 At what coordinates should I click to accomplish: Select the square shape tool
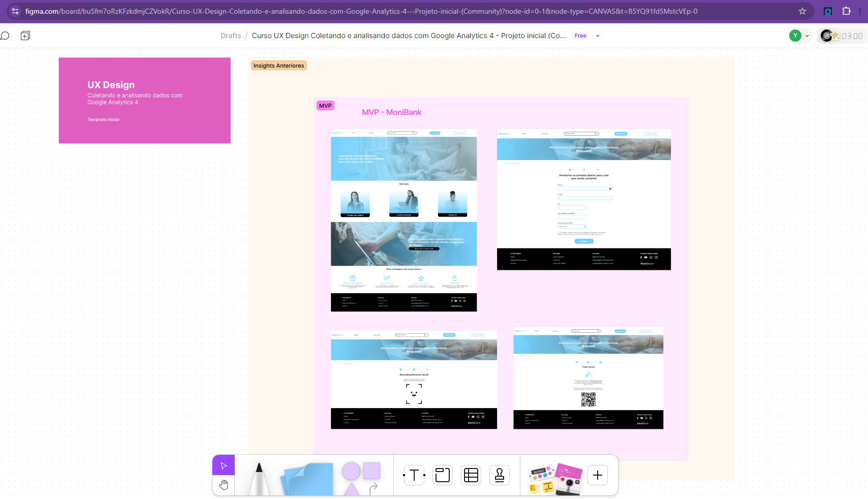(371, 471)
